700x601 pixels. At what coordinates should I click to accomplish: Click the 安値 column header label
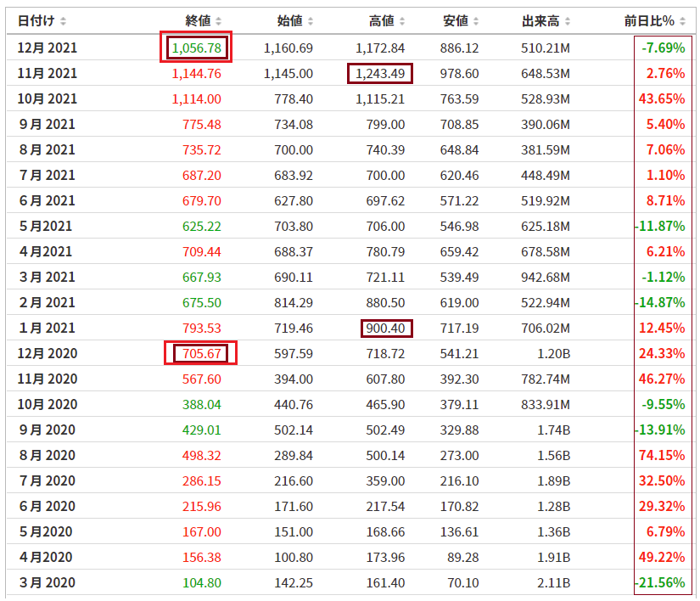456,20
